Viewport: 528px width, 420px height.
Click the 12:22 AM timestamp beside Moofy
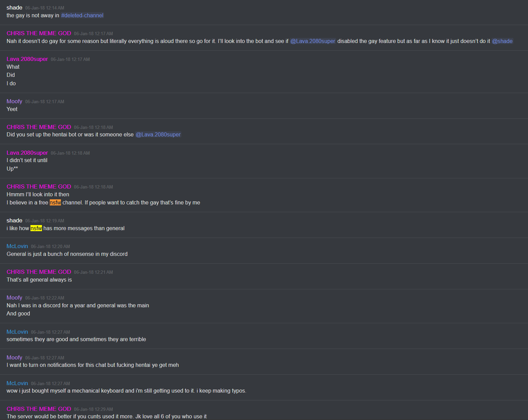pyautogui.click(x=45, y=298)
